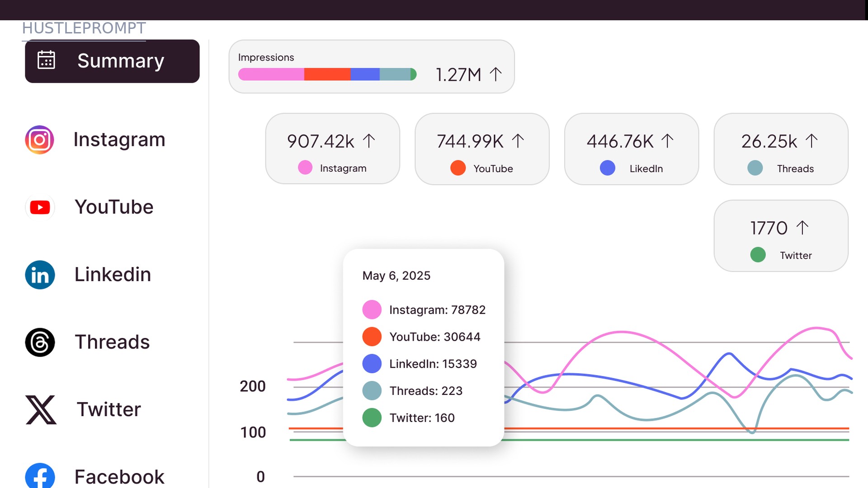
Task: Click the green dot in Twitter card
Action: (x=758, y=255)
